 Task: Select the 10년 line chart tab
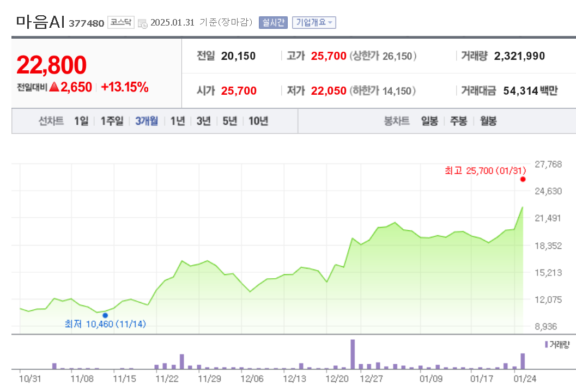pos(258,121)
